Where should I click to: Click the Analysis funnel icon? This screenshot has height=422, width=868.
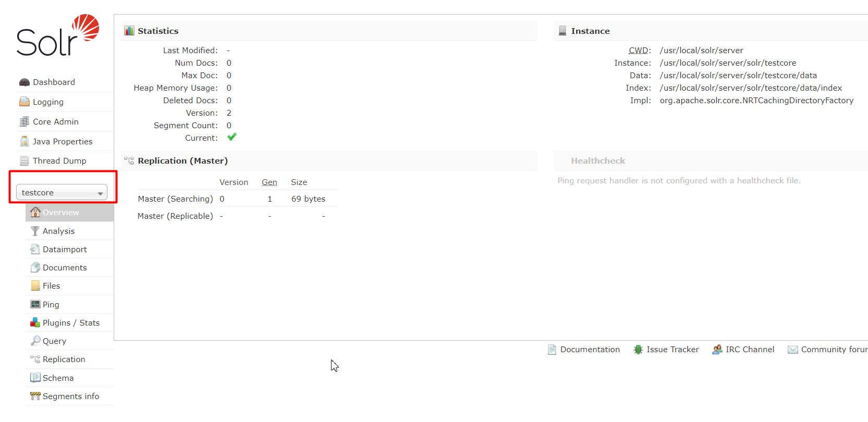point(35,231)
